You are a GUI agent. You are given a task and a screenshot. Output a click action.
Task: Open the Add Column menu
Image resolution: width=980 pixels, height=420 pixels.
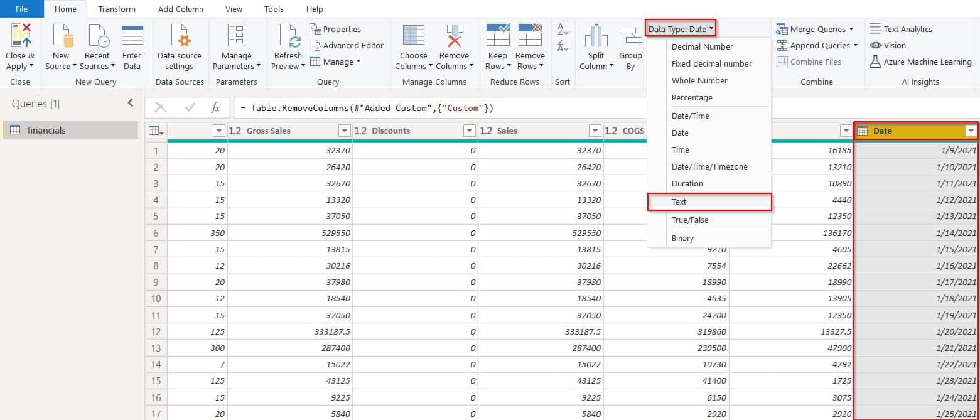181,9
